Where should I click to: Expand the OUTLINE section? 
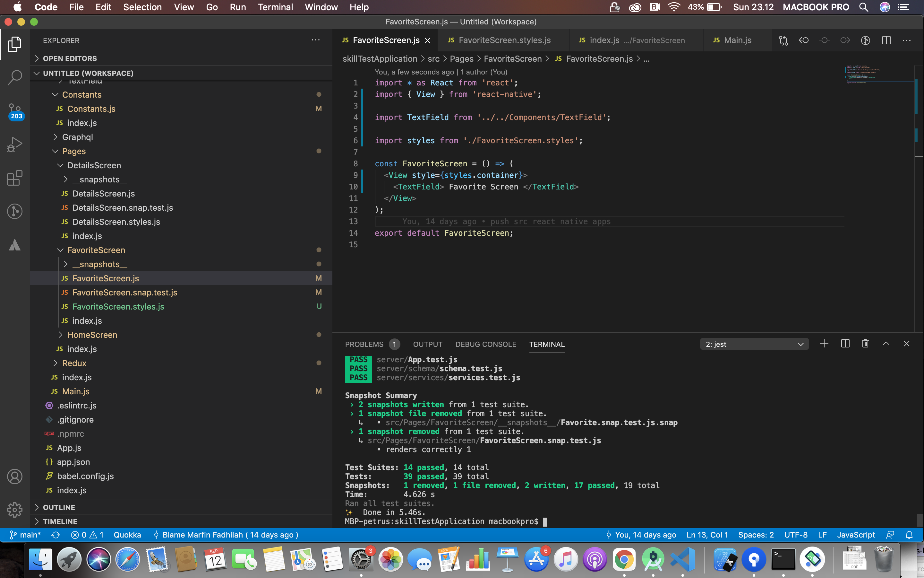(181, 507)
